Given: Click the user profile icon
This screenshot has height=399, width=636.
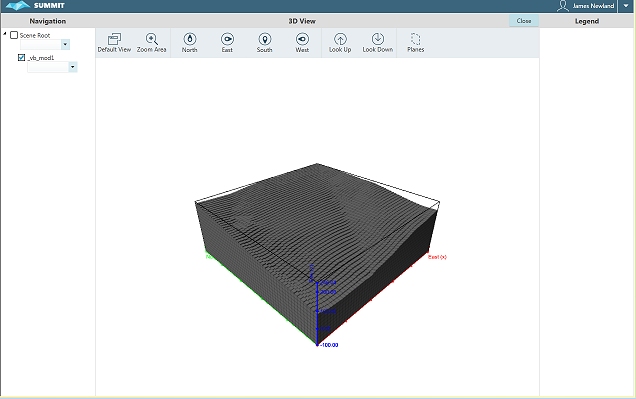Looking at the screenshot, I should (x=563, y=6).
